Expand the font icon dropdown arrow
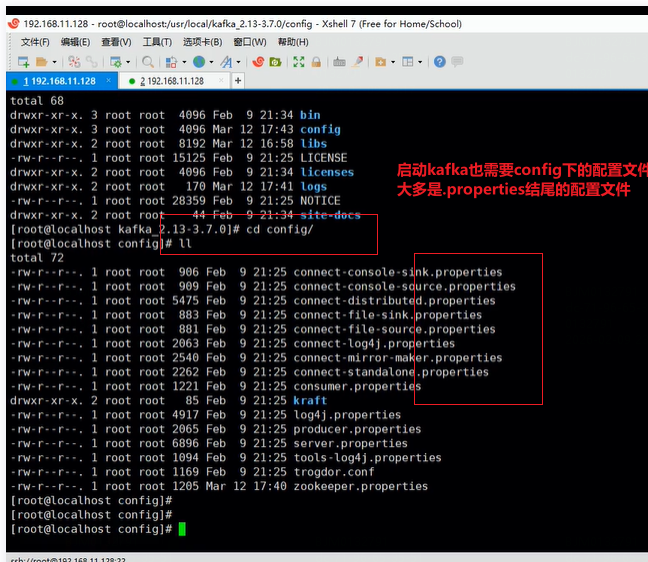This screenshot has width=648, height=562. click(238, 62)
